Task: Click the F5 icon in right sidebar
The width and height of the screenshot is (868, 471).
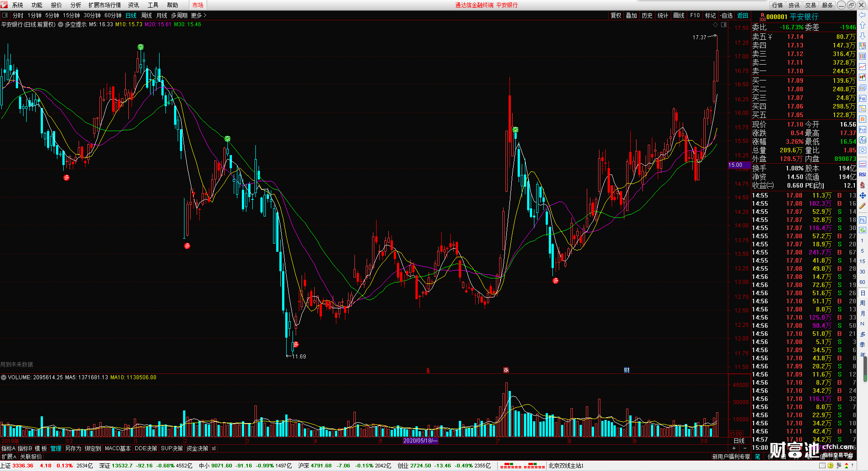Action: pos(863,220)
